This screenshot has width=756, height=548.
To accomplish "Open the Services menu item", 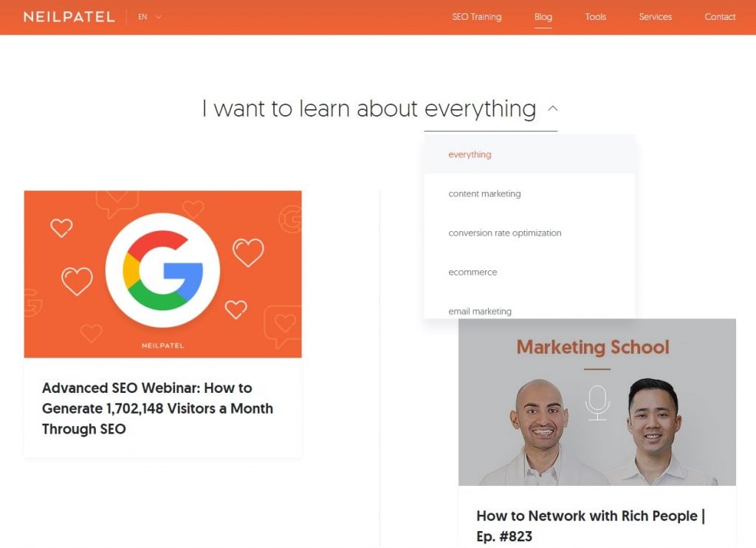I will (655, 17).
